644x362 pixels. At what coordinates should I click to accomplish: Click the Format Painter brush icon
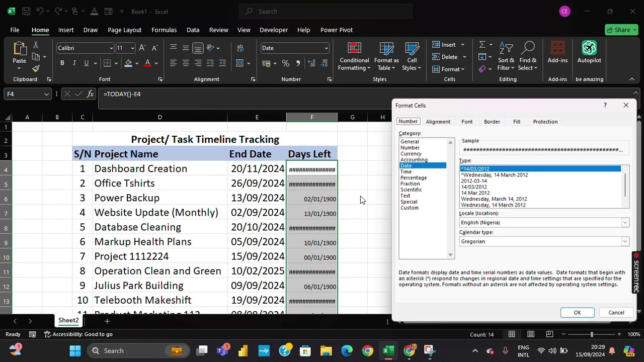(x=36, y=68)
